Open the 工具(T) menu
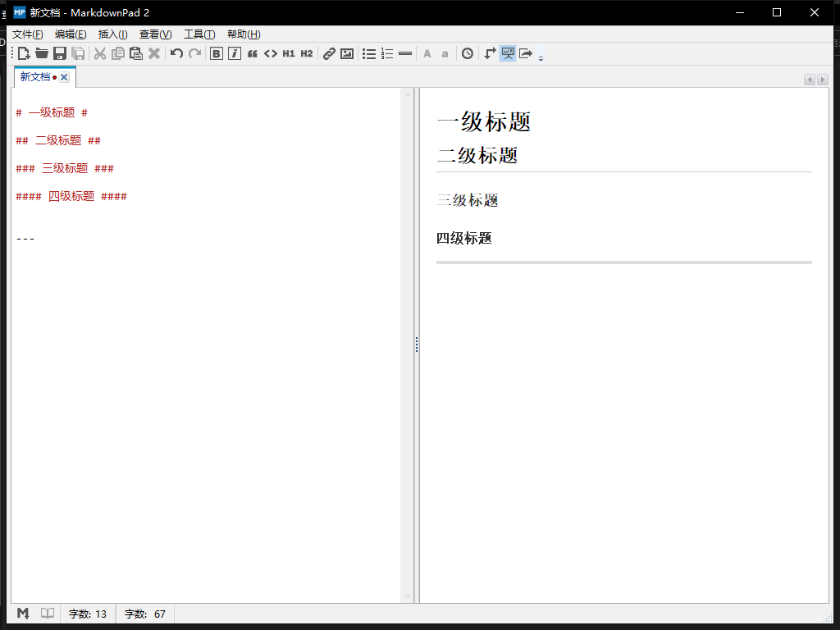The width and height of the screenshot is (840, 630). [199, 34]
